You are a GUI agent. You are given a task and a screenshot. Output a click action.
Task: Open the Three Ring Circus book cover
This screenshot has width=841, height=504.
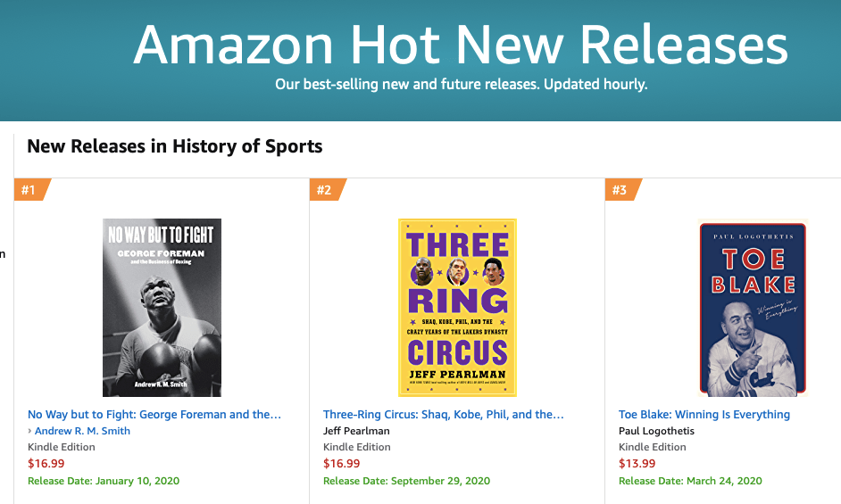tap(457, 308)
